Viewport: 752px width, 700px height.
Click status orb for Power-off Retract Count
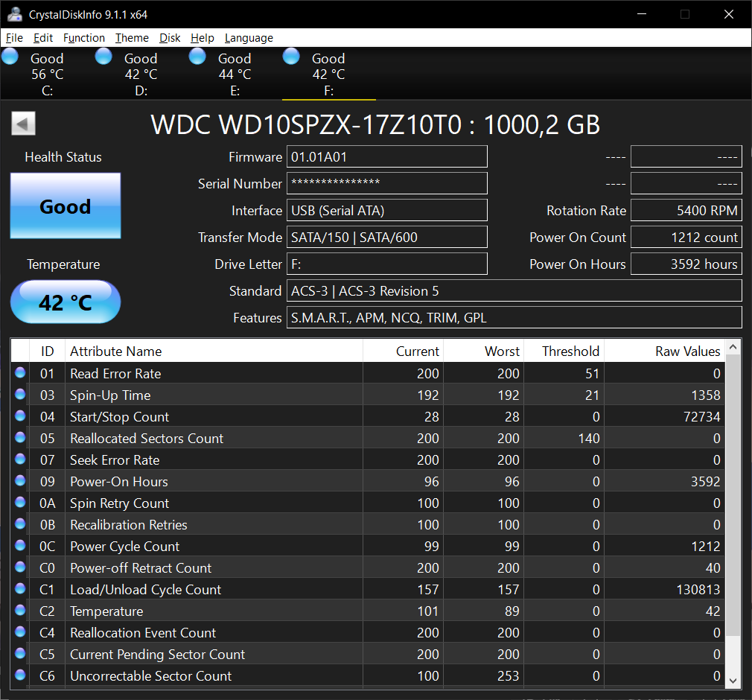[20, 567]
